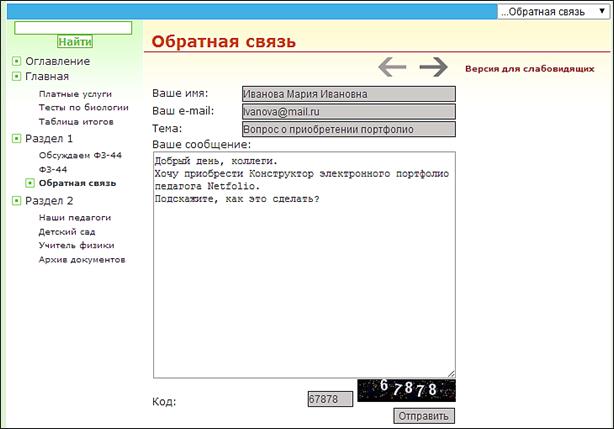Image resolution: width=614 pixels, height=429 pixels.
Task: Click the captcha image showing 67878
Action: [405, 391]
